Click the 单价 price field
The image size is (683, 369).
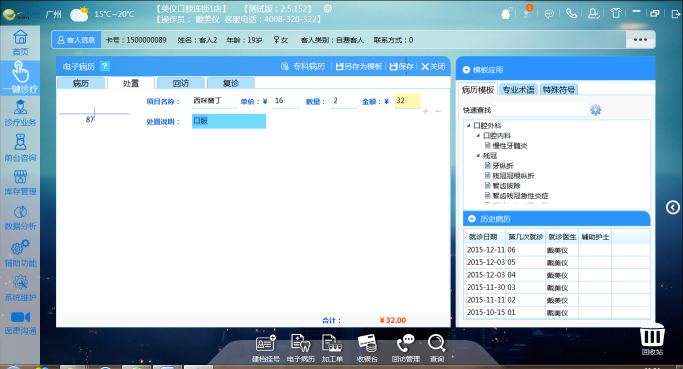pyautogui.click(x=286, y=101)
